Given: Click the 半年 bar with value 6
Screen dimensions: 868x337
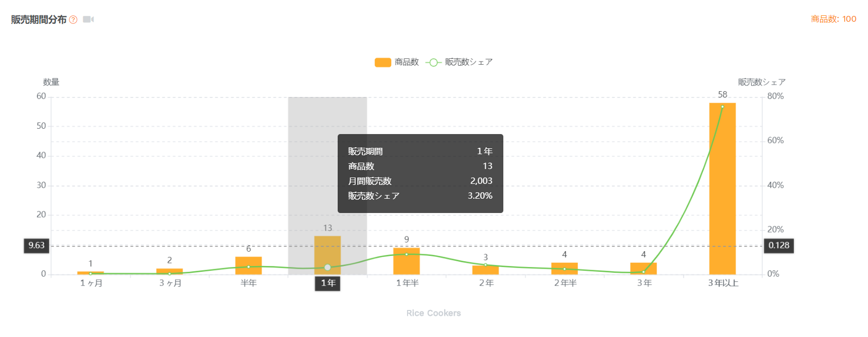Looking at the screenshot, I should click(x=249, y=265).
